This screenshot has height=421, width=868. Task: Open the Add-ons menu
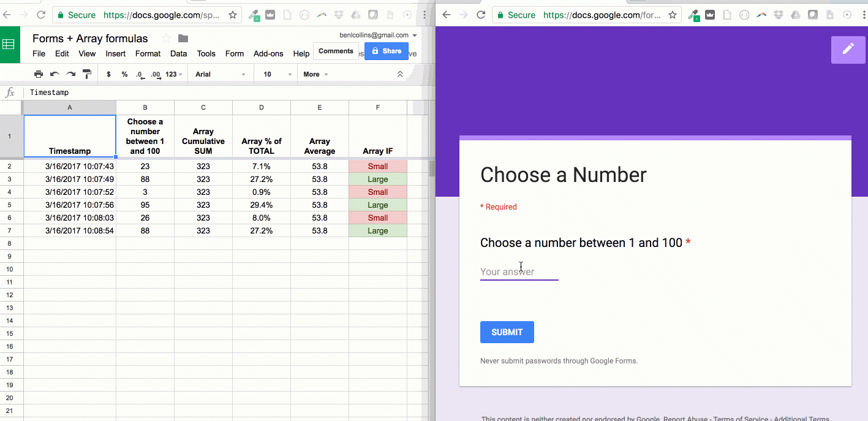pyautogui.click(x=268, y=53)
